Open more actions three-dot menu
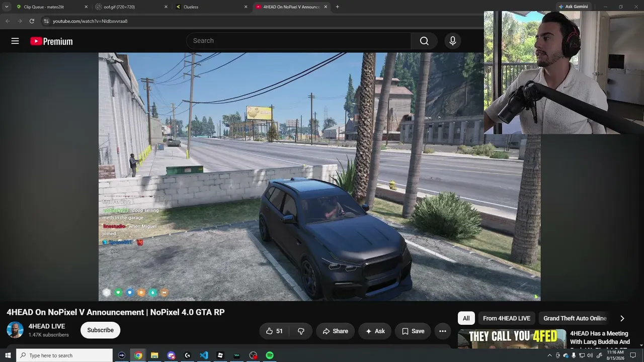 click(443, 331)
